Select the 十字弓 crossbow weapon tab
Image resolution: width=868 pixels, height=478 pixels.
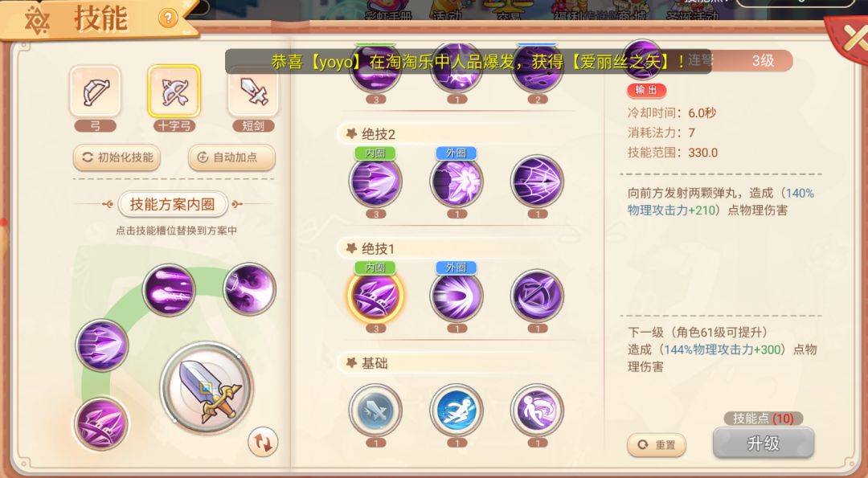(x=174, y=92)
